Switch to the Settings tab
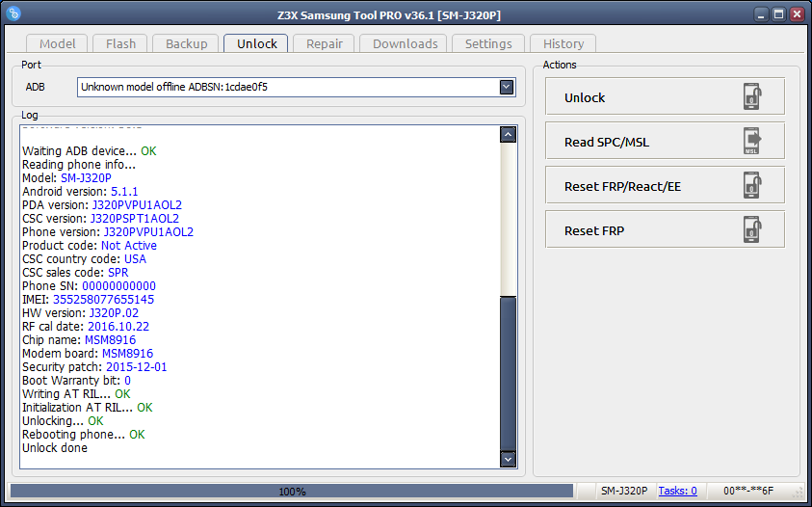The image size is (812, 507). [x=488, y=43]
